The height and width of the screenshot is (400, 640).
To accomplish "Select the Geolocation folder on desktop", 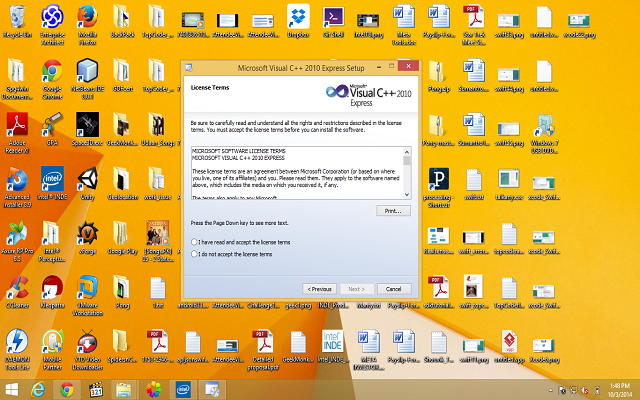I will click(122, 183).
